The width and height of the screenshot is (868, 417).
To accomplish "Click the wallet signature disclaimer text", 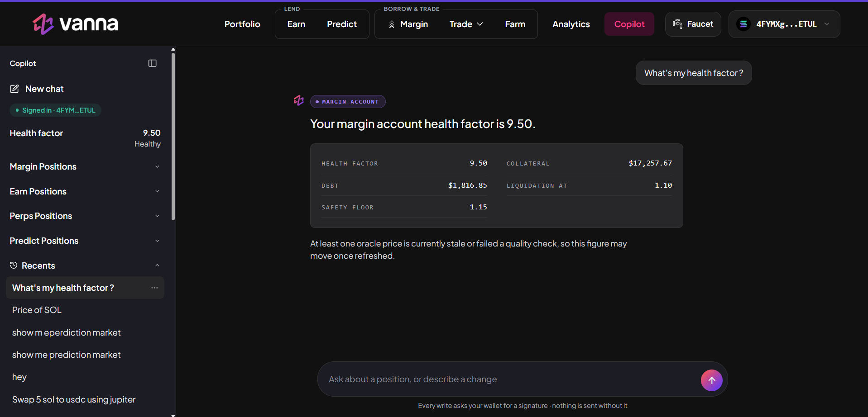I will pyautogui.click(x=523, y=406).
